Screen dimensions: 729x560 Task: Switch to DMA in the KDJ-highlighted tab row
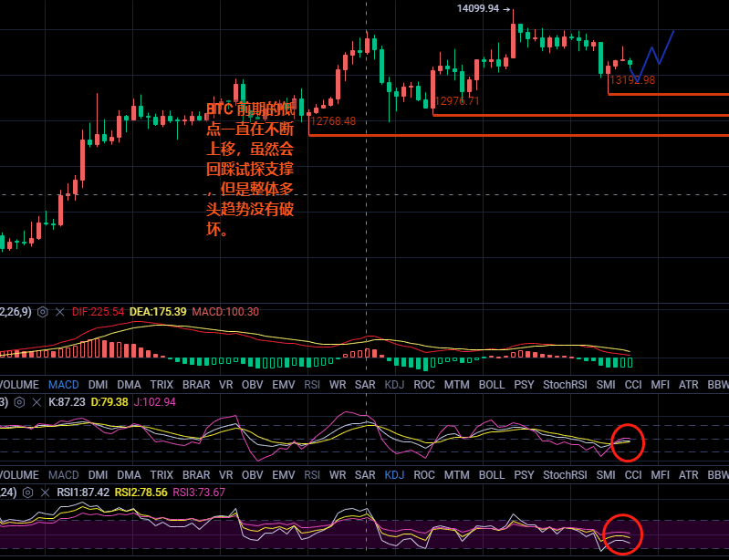click(x=129, y=475)
